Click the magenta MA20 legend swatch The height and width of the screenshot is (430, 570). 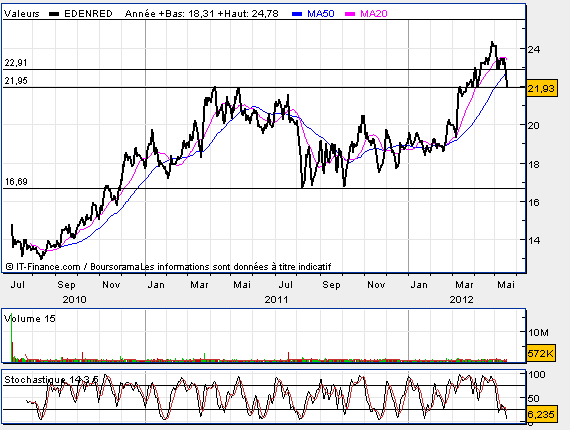tap(350, 14)
